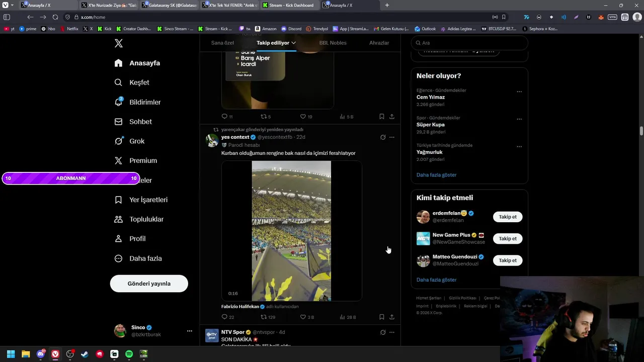Click Daha fazla göster under suggestions
Viewport: 644px width, 362px height.
tap(437, 280)
